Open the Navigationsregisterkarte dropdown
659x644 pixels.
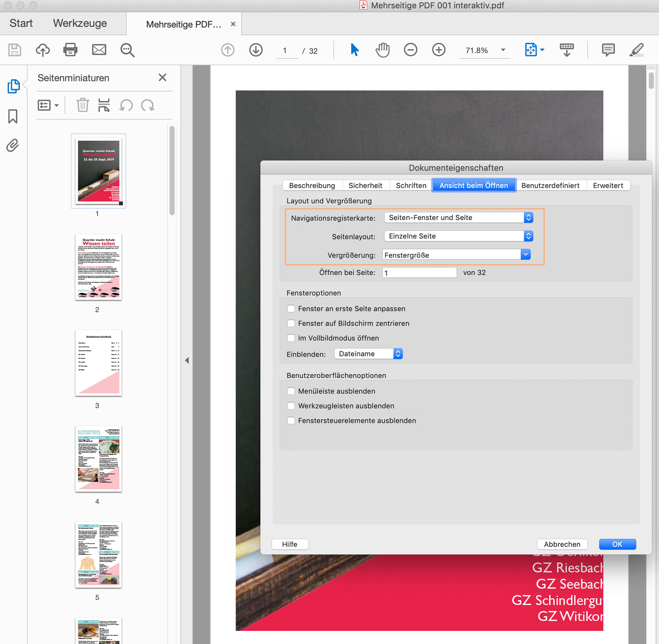point(459,218)
